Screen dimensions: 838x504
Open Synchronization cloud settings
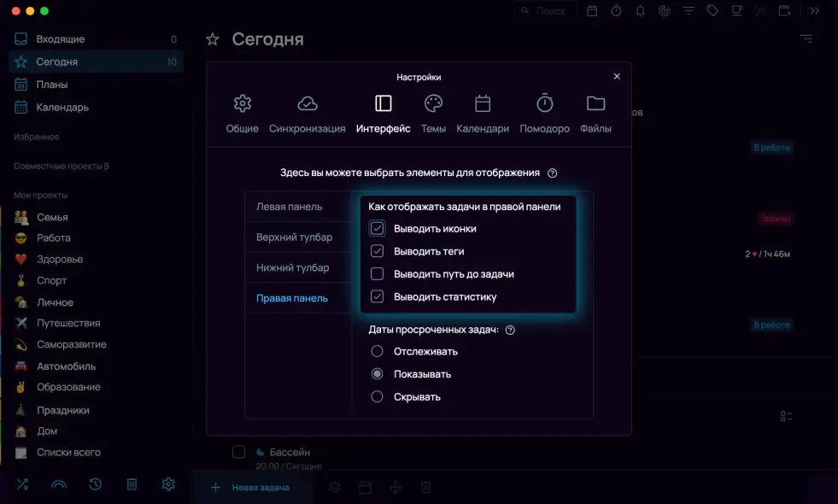pos(308,104)
